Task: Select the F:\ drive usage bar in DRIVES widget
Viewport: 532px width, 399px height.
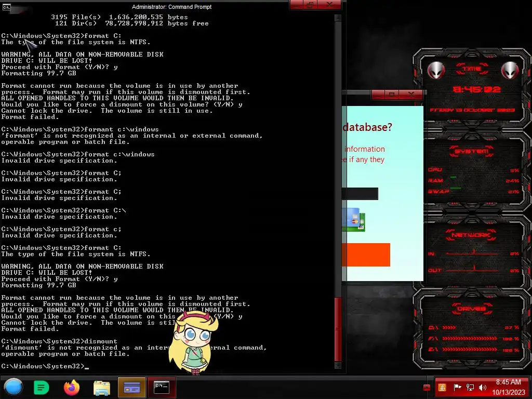Action: tap(474, 339)
